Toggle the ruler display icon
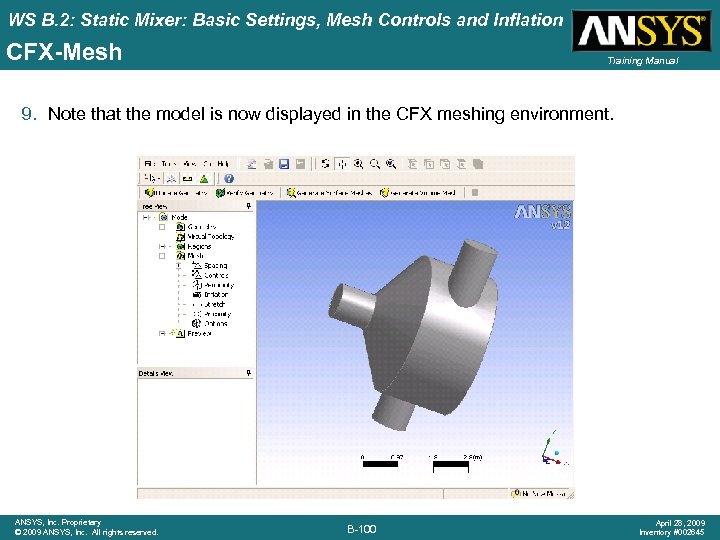720x540 pixels. 187,179
